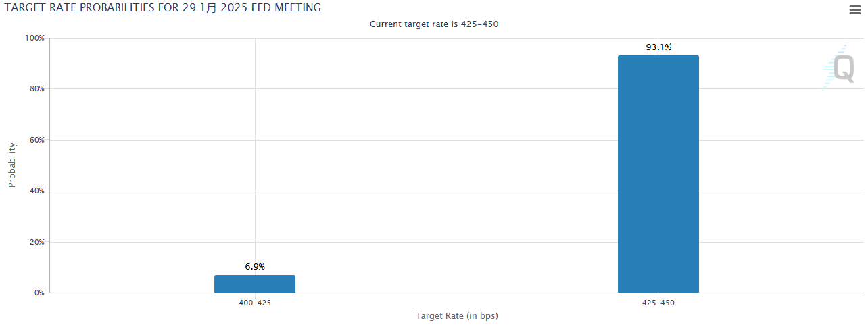Click the 'Target Rate (in bps)' axis title

pos(456,316)
